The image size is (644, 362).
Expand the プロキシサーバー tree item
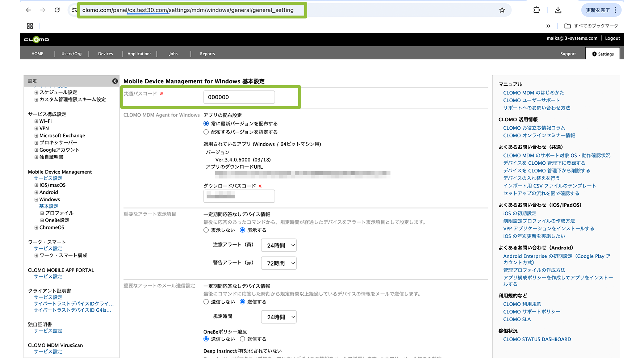(x=36, y=143)
